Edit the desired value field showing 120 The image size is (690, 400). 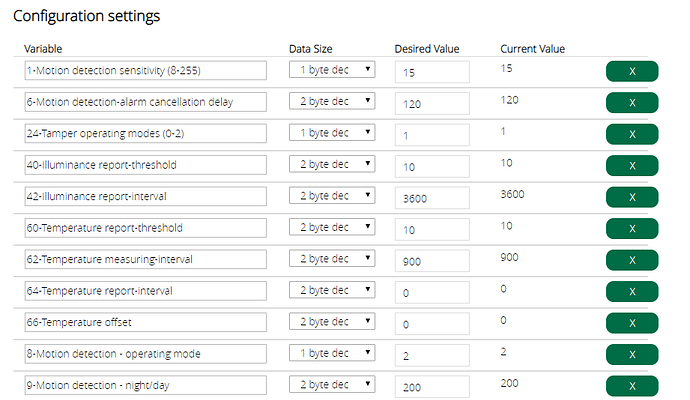(x=432, y=103)
